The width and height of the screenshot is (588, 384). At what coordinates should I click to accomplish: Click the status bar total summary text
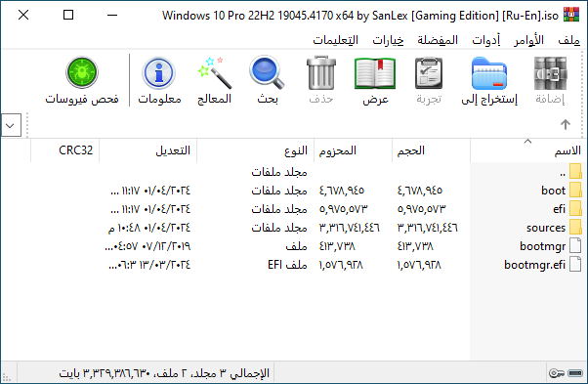[164, 373]
